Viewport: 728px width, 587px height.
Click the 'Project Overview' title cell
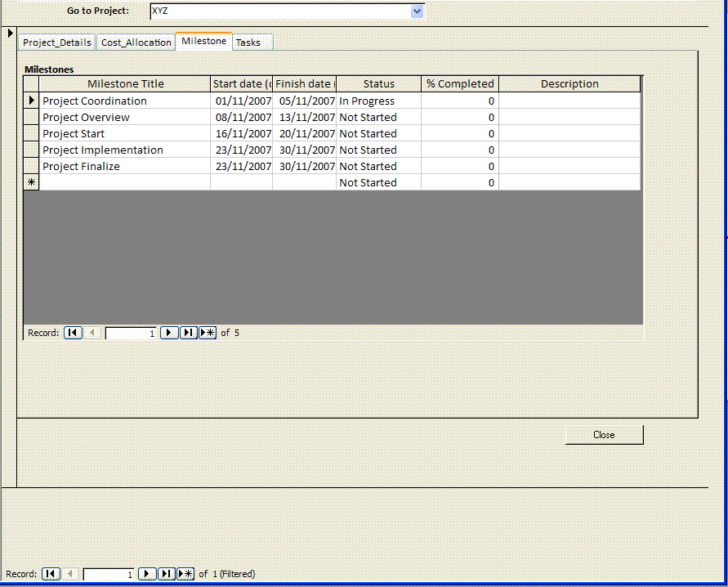tap(125, 117)
